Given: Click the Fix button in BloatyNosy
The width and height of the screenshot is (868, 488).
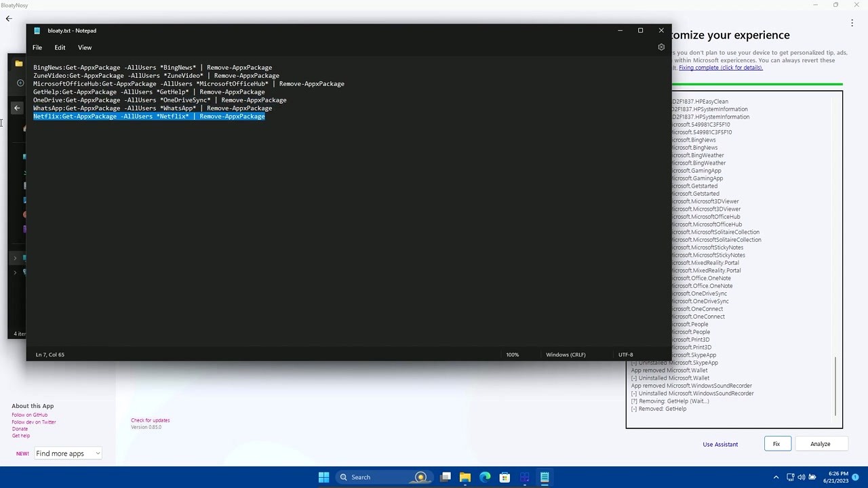Looking at the screenshot, I should click(x=776, y=443).
